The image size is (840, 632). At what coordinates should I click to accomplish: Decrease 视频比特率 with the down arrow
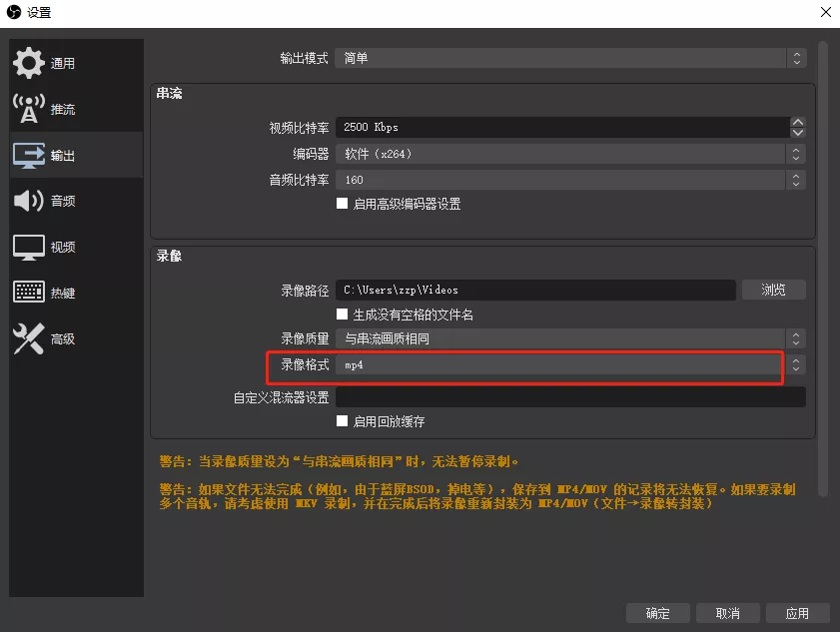click(798, 133)
